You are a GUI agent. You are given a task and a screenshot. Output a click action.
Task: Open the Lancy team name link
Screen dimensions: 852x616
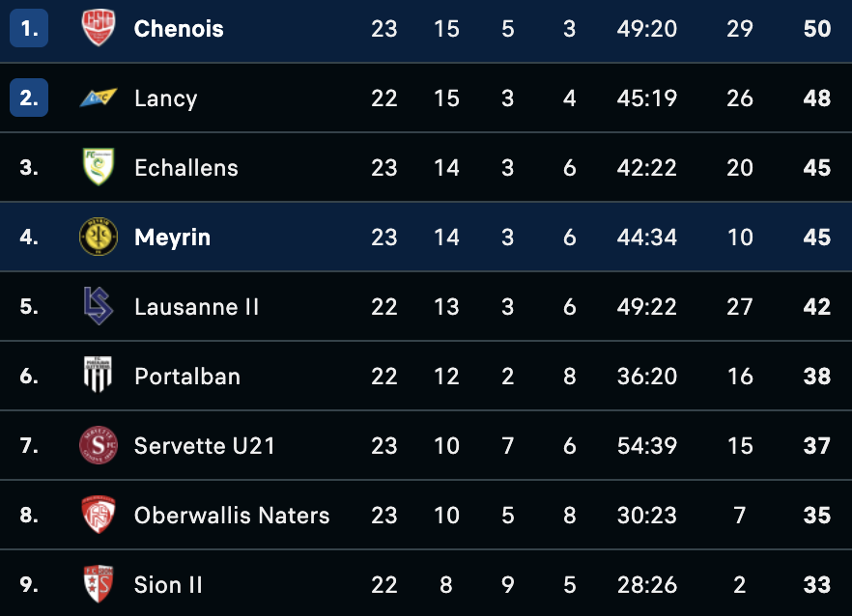[x=165, y=98]
